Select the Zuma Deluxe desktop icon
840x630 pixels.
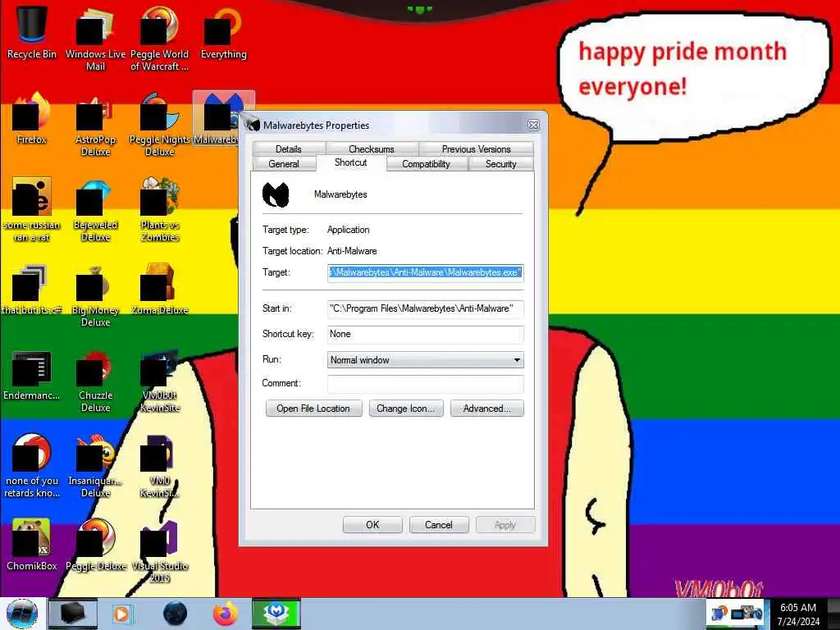click(x=160, y=290)
